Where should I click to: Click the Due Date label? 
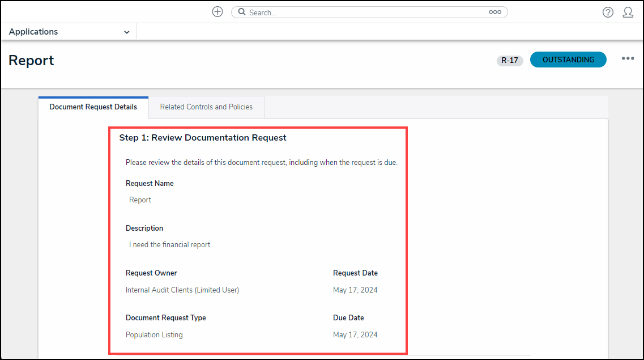tap(348, 317)
